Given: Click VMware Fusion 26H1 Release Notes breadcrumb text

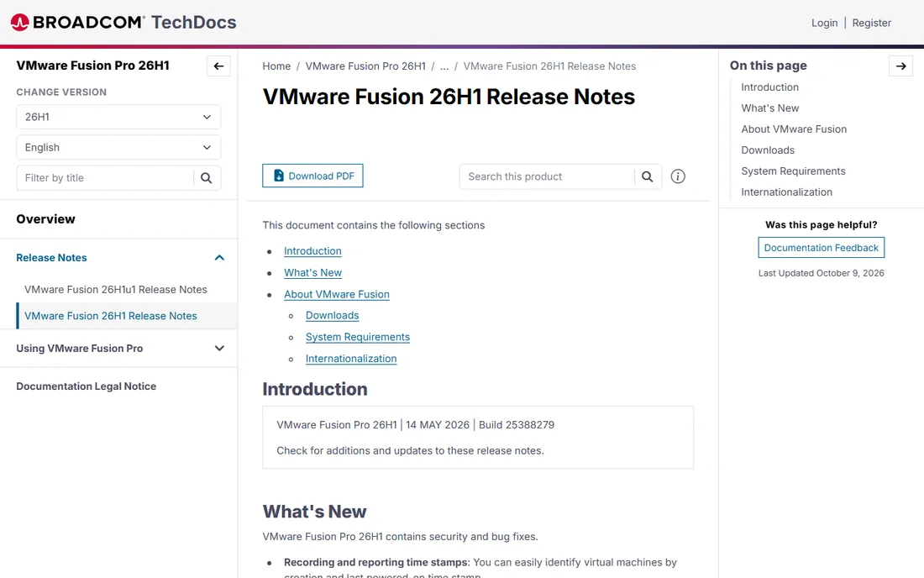Looking at the screenshot, I should tap(549, 66).
